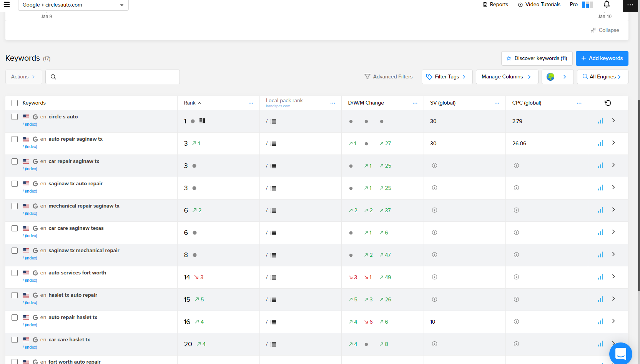Click the keyword search input field
The image size is (640, 364).
point(113,77)
